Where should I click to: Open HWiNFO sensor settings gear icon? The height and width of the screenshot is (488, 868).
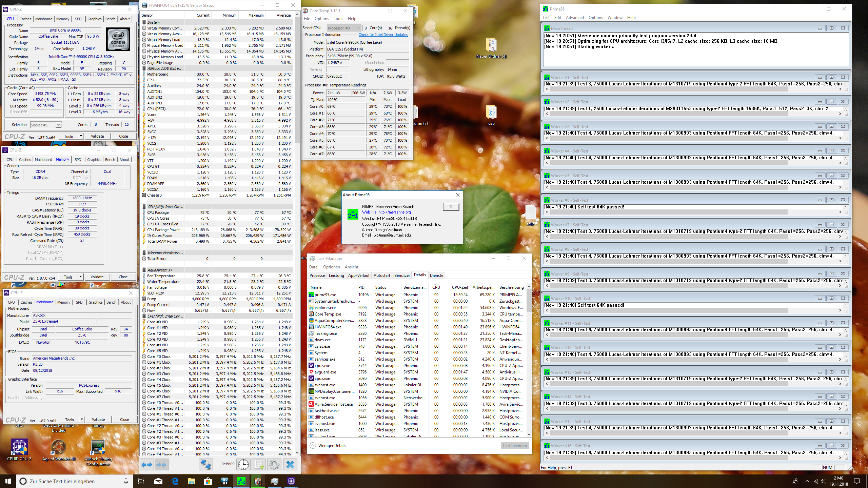(274, 465)
